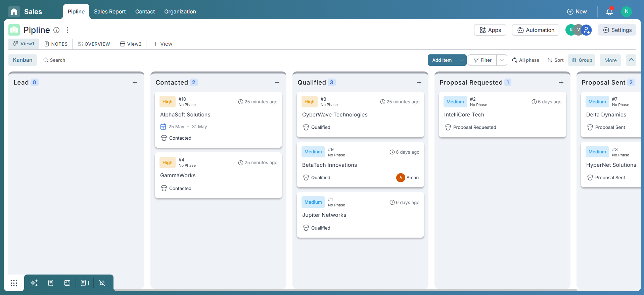Open the Delta Dynamics card
The image size is (644, 295).
coord(611,114)
